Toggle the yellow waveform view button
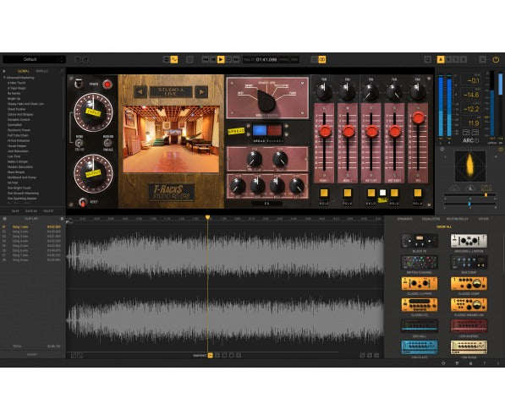This screenshot has width=505, height=420. (174, 59)
